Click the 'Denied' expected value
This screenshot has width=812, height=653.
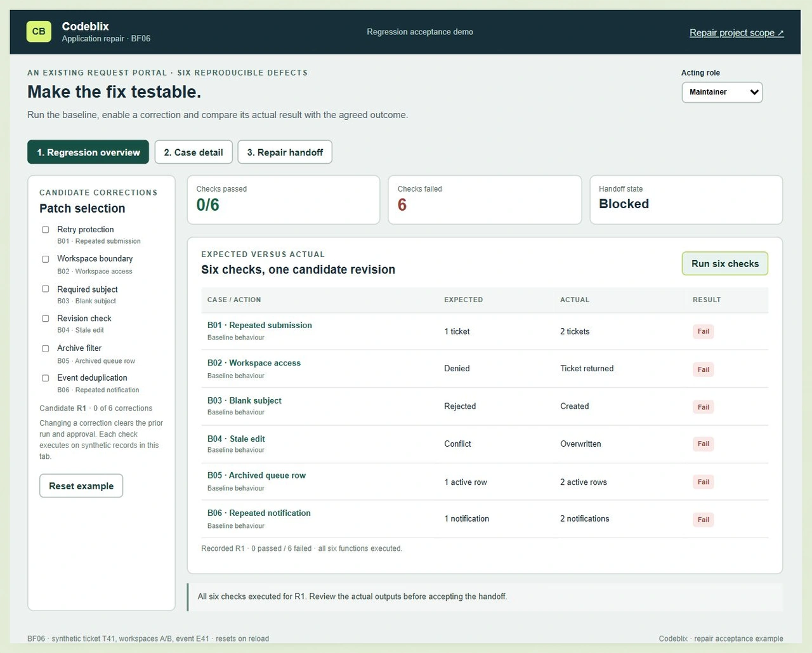(457, 368)
